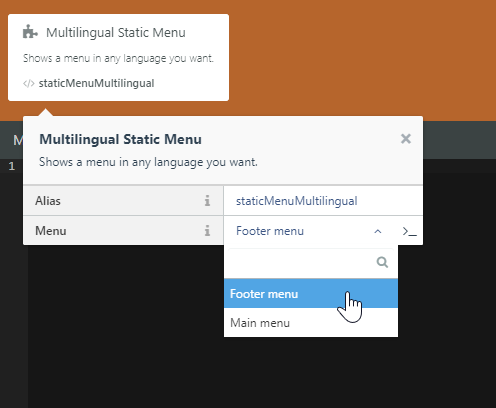This screenshot has height=408, width=496.
Task: Click the Alias info icon
Action: tap(207, 201)
